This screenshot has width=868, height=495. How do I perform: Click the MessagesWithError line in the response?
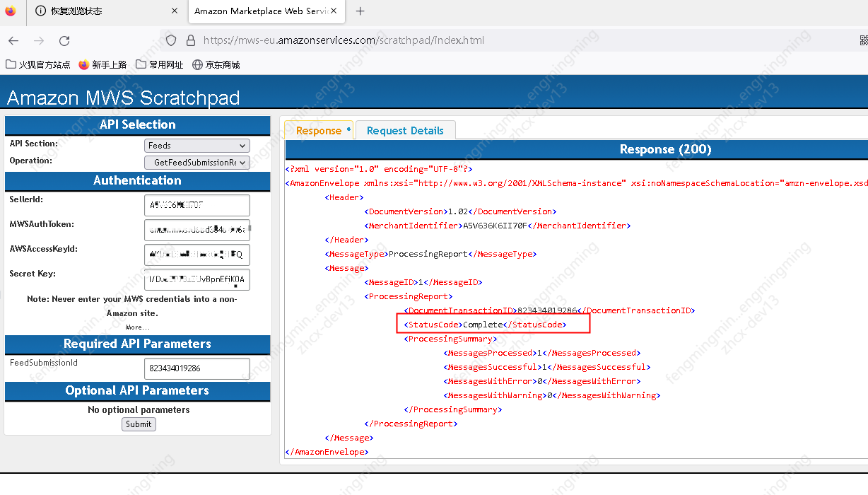coord(541,381)
